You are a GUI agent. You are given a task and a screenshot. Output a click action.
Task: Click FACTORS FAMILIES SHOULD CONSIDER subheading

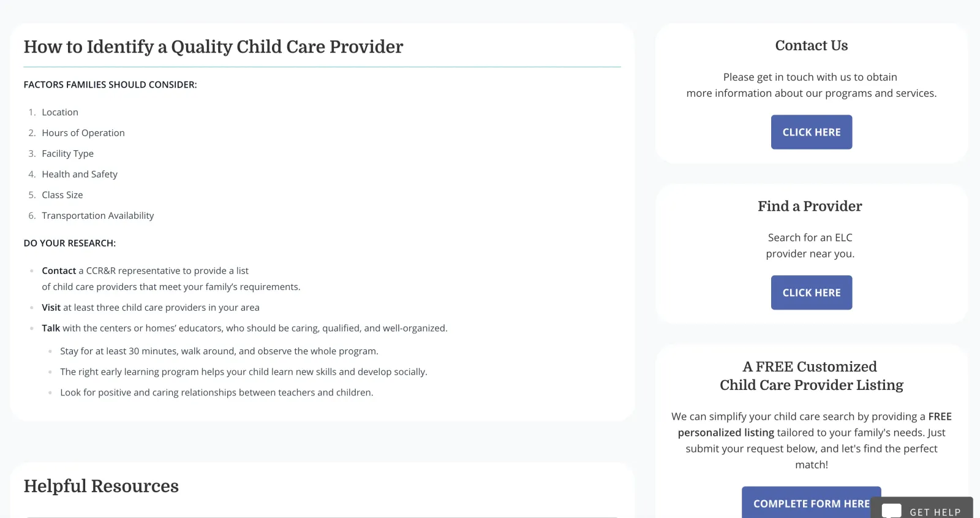(110, 84)
